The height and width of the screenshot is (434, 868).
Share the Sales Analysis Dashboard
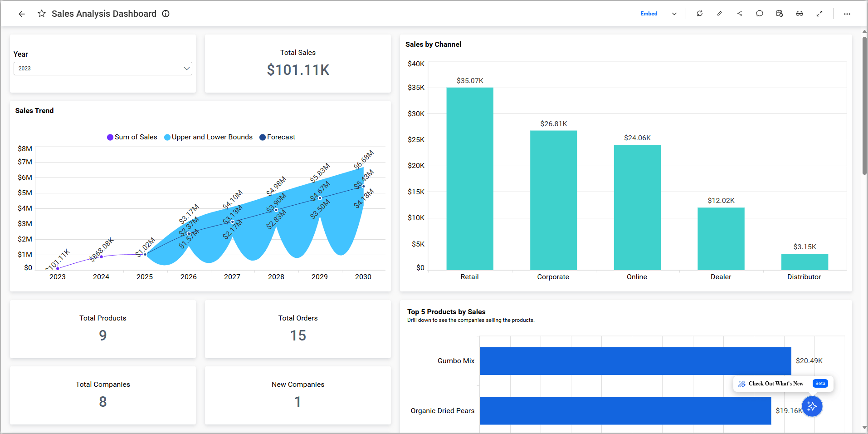pyautogui.click(x=740, y=14)
